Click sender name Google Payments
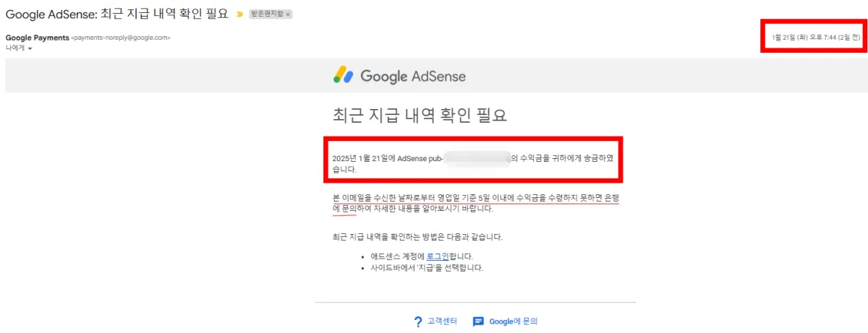This screenshot has width=868, height=333. pyautogui.click(x=37, y=38)
